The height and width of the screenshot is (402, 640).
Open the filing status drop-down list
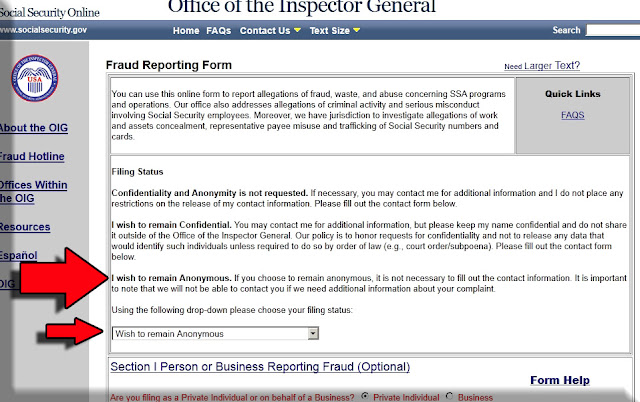coord(215,333)
